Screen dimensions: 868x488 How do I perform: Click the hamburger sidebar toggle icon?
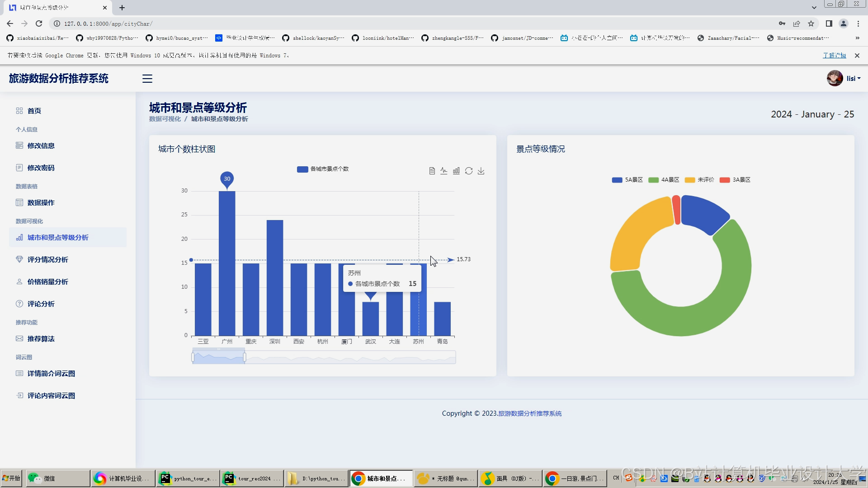coord(147,79)
